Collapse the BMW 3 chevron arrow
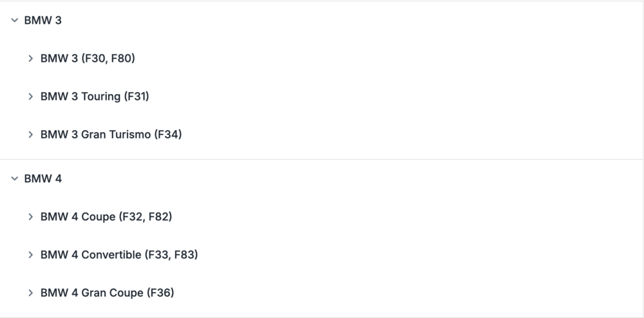This screenshot has width=644, height=318. coord(14,21)
